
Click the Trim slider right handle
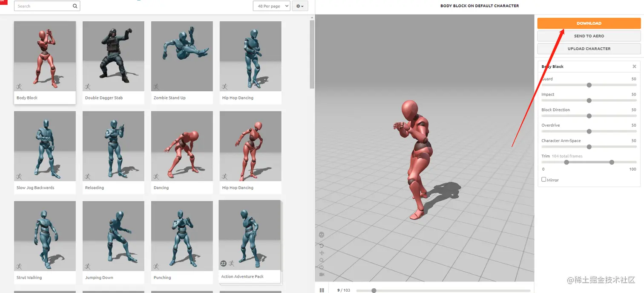point(612,162)
